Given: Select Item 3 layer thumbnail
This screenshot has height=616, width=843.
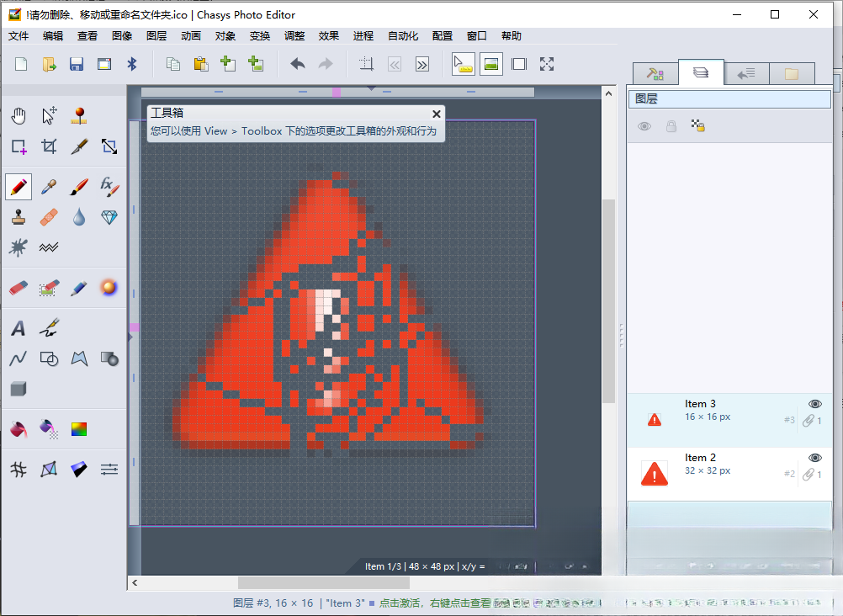Looking at the screenshot, I should (655, 420).
